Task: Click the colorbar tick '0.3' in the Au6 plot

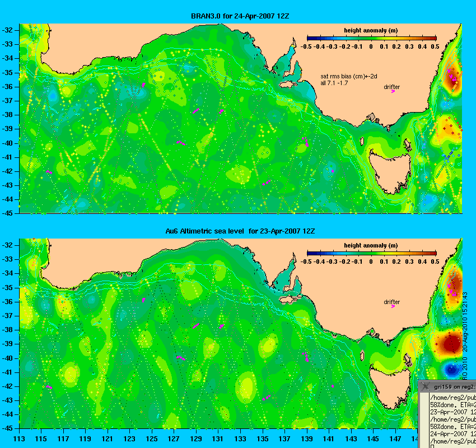Action: click(409, 262)
